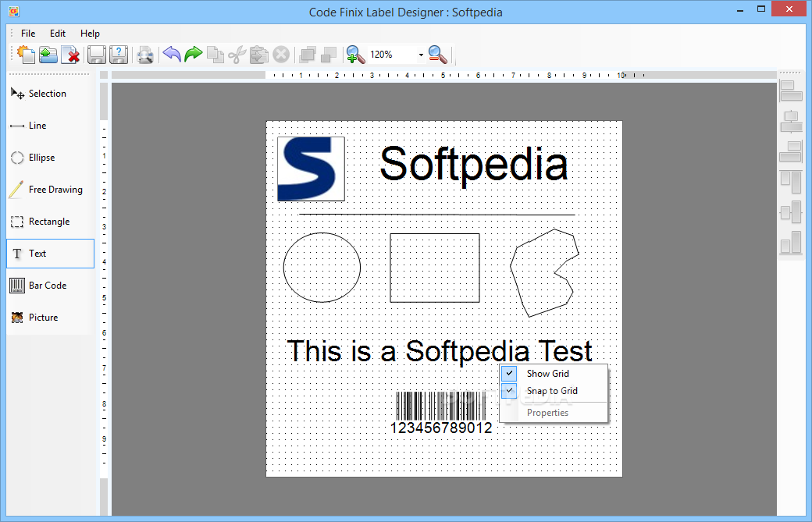Open print preview with the printer icon

click(x=145, y=55)
